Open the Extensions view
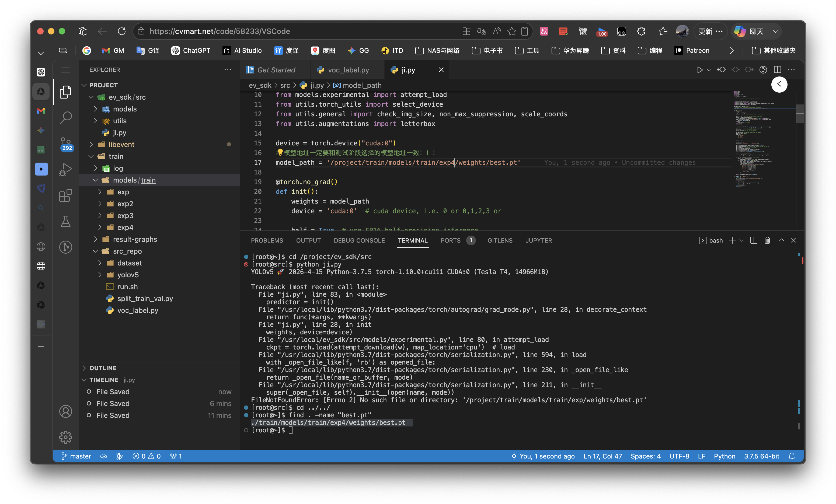836x504 pixels. pos(65,195)
